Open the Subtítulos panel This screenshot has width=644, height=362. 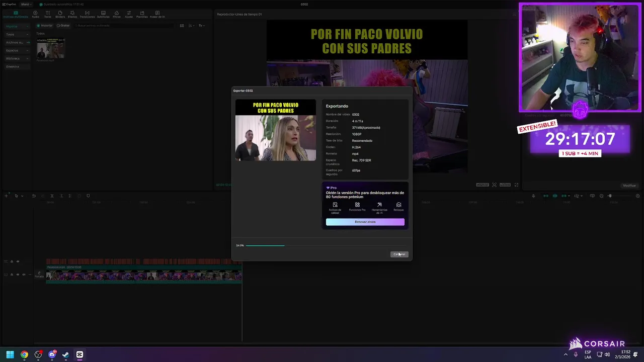(103, 14)
